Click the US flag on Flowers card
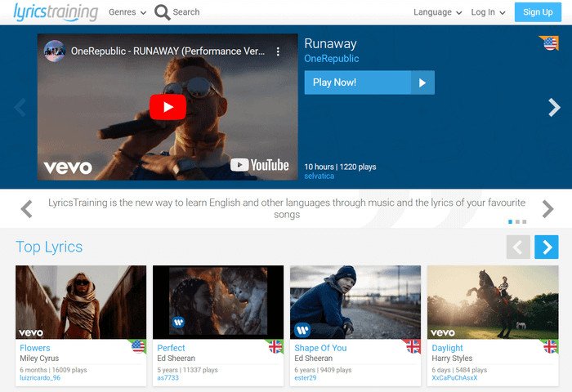572x392 pixels. click(138, 346)
